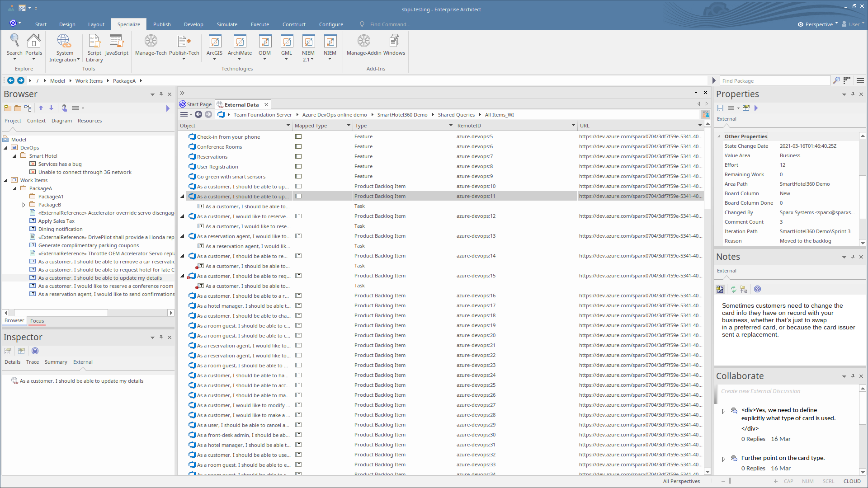Open the Object column filter dropdown
Screen dimensions: 868x488
[x=288, y=126]
